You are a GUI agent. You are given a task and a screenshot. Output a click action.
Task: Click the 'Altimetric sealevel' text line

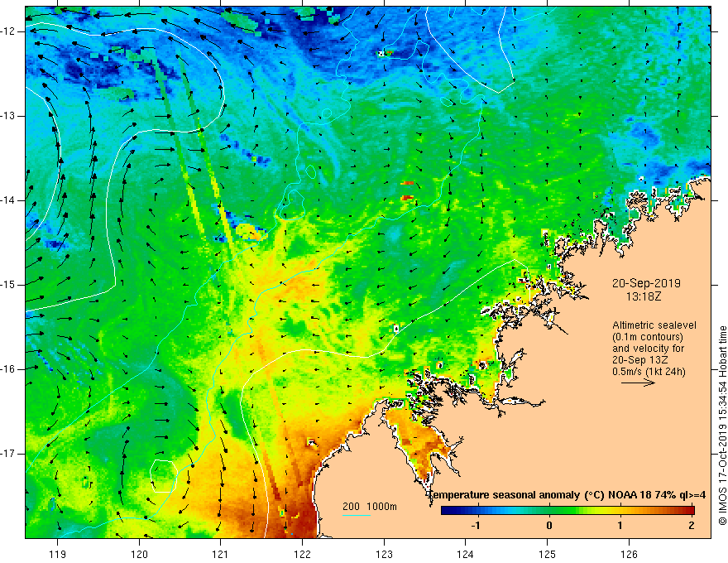pos(654,325)
